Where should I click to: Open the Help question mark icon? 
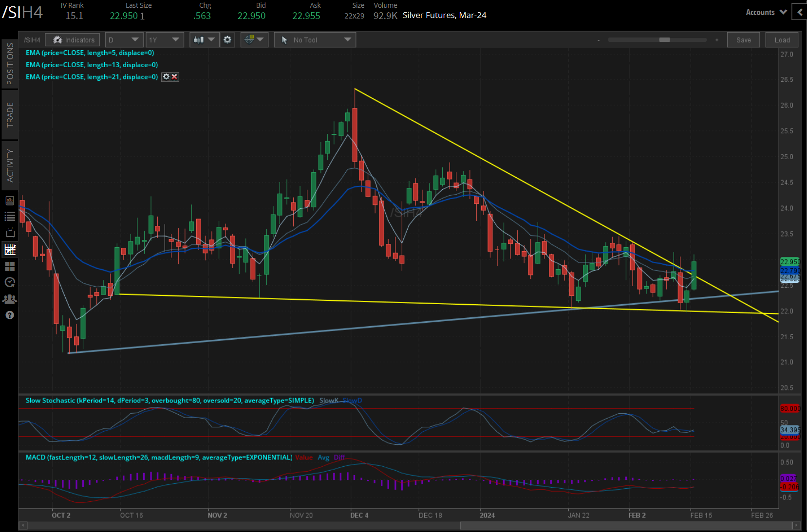tap(10, 315)
